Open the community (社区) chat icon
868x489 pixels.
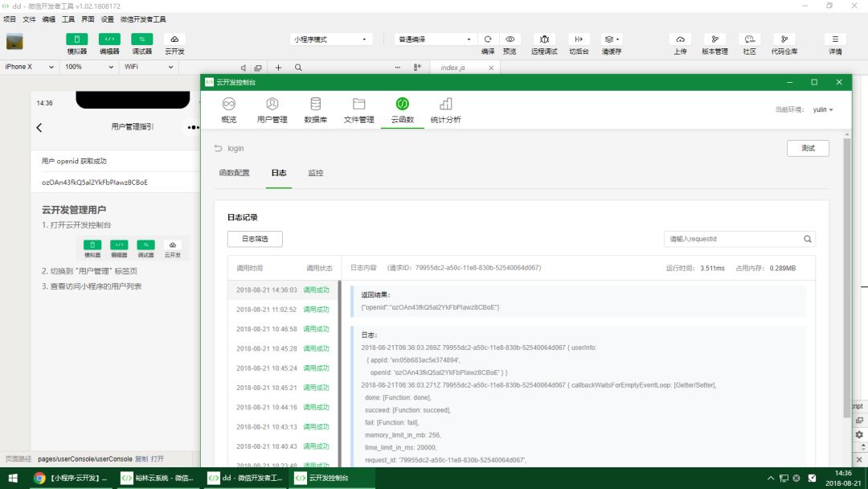pos(750,39)
